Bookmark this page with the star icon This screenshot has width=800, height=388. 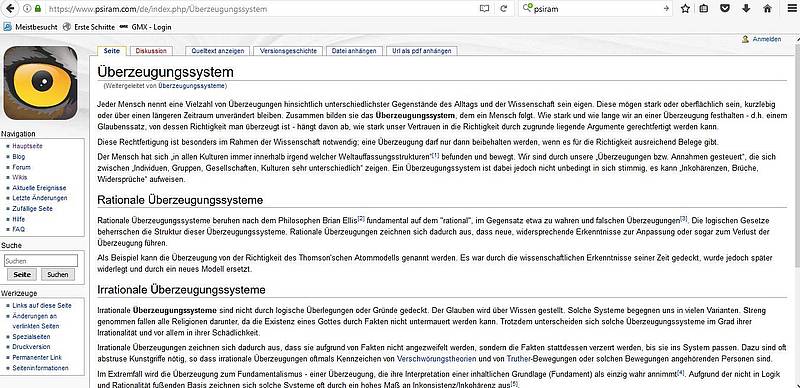685,8
